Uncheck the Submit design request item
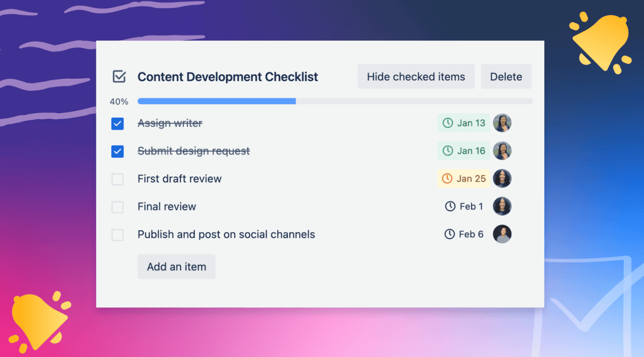644x357 pixels. point(117,151)
